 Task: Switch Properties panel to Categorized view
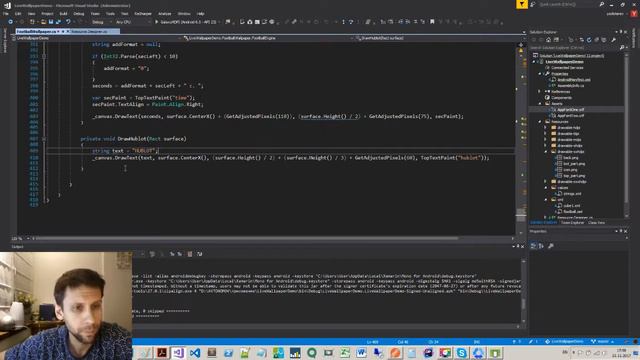pyautogui.click(x=533, y=246)
